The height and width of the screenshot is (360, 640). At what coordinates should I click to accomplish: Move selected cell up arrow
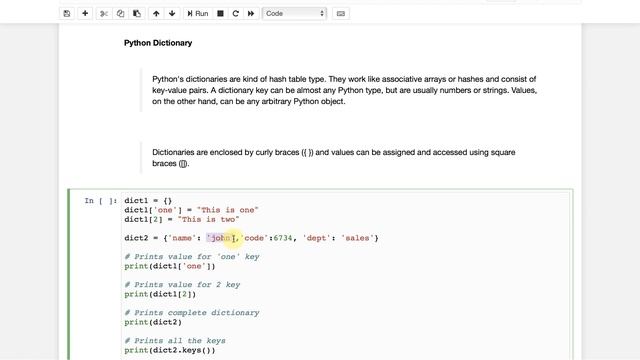coord(156,13)
